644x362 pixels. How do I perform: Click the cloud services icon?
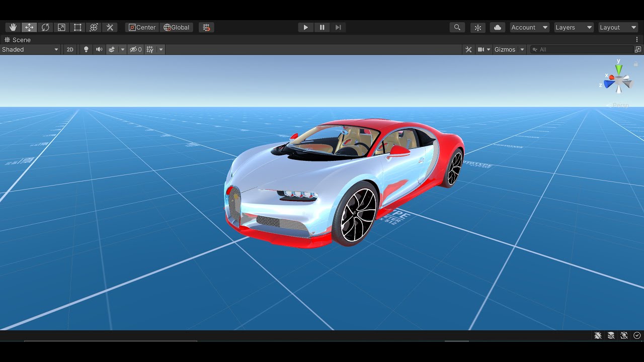498,27
